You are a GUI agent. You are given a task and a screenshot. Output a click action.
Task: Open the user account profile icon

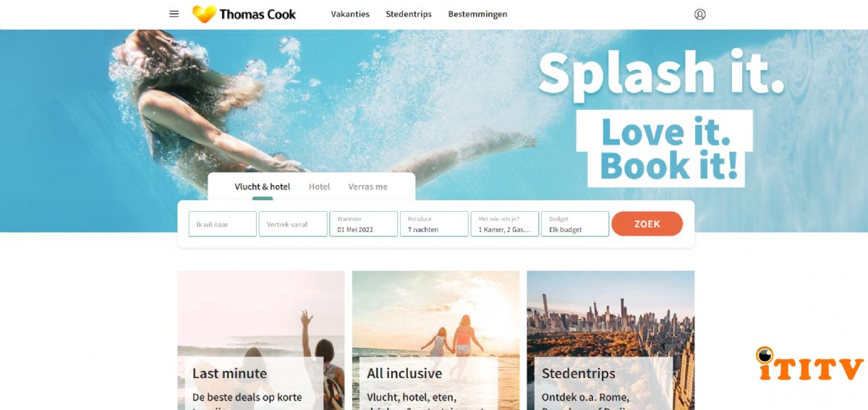[x=699, y=14]
